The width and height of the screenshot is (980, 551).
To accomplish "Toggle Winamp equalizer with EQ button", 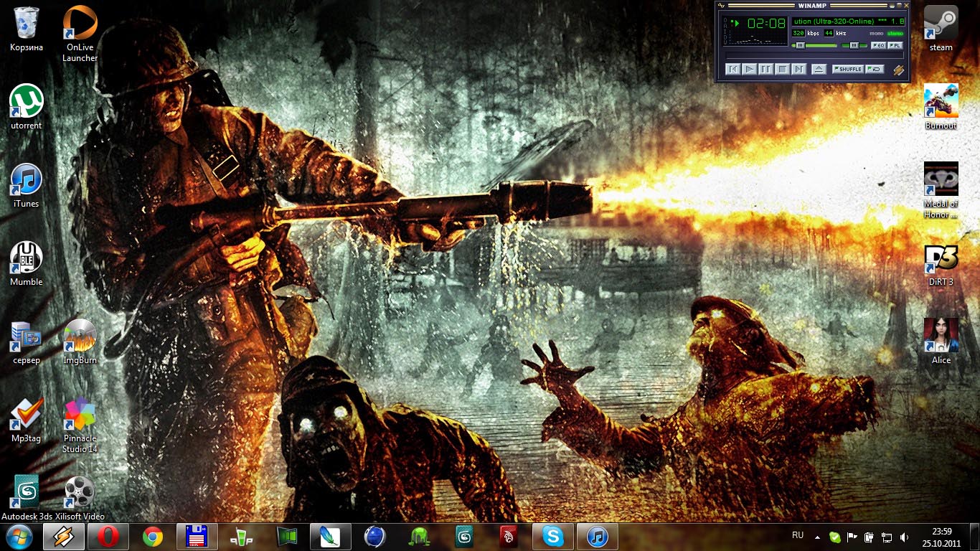I will click(877, 45).
